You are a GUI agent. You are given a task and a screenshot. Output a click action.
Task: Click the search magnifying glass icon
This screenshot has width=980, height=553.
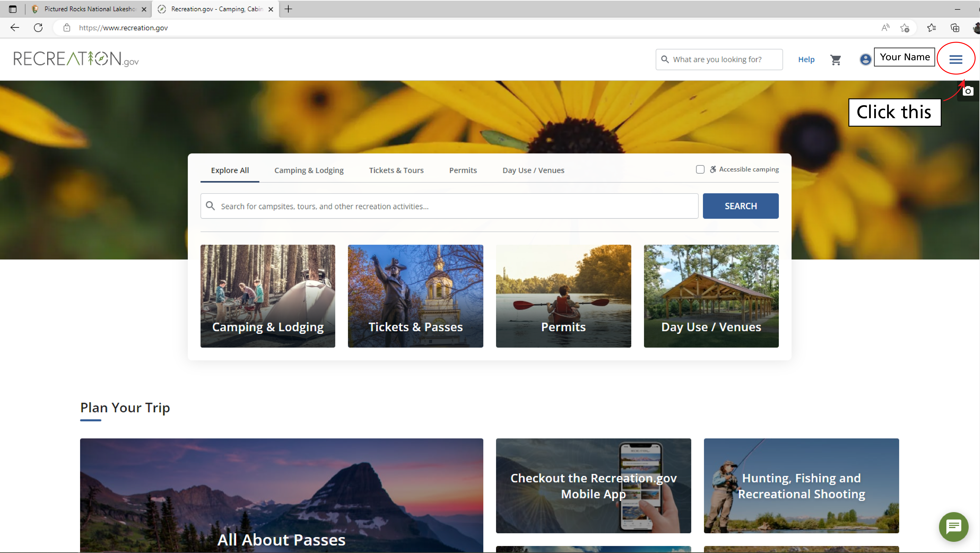coord(665,59)
